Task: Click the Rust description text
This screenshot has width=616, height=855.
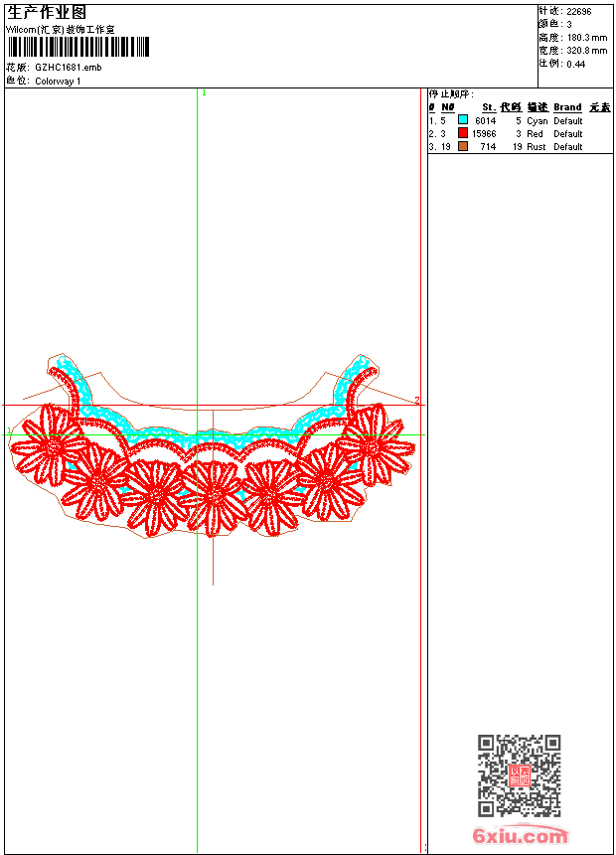Action: (x=536, y=147)
